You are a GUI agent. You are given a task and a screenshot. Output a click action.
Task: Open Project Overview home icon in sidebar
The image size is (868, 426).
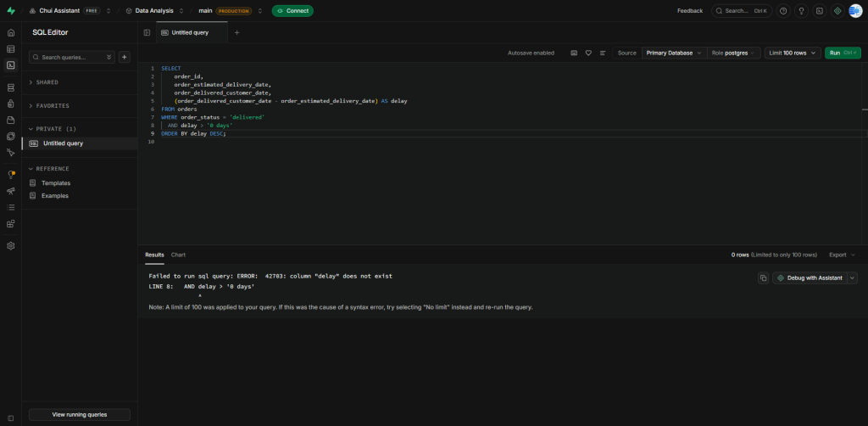click(x=10, y=33)
